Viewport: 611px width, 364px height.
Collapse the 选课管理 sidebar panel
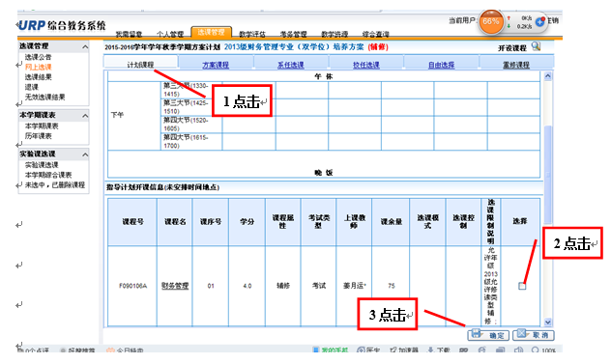(x=85, y=46)
